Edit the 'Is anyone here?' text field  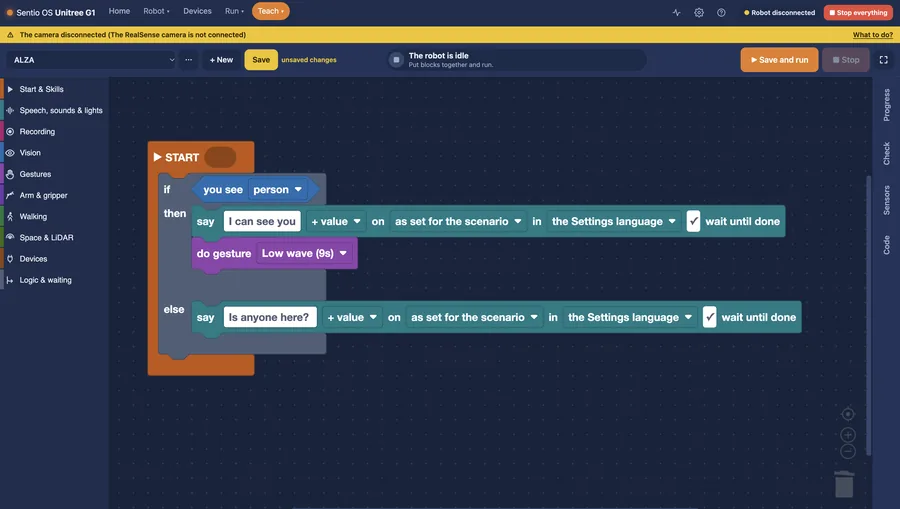click(270, 317)
